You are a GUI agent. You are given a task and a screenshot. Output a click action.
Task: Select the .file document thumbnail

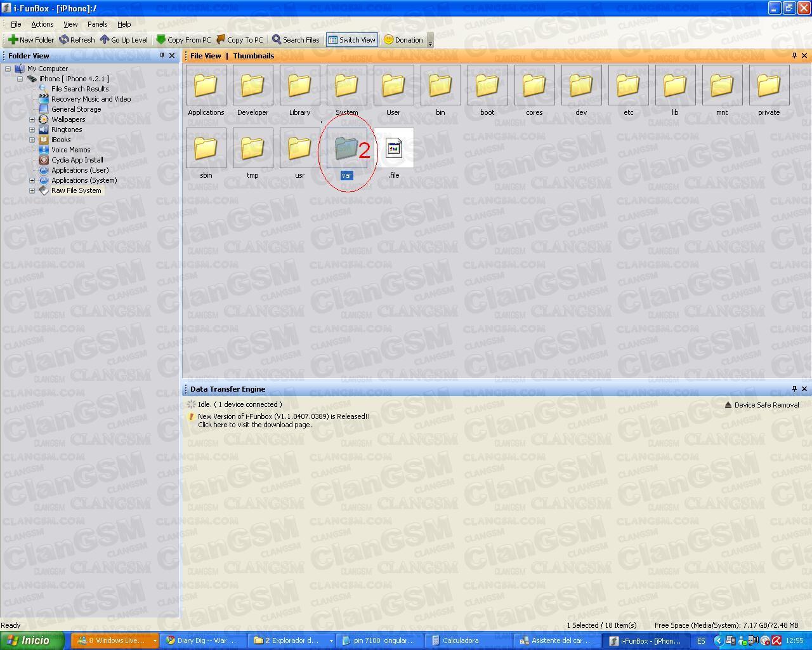393,148
